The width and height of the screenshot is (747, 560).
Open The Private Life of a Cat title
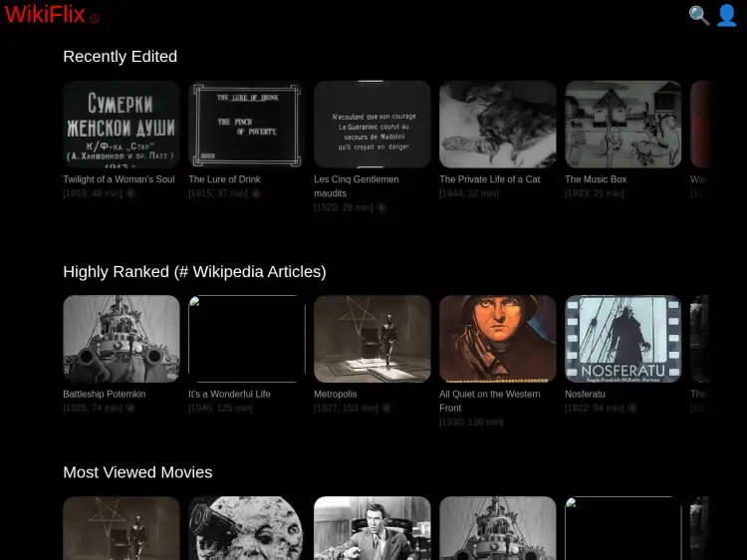pos(490,179)
